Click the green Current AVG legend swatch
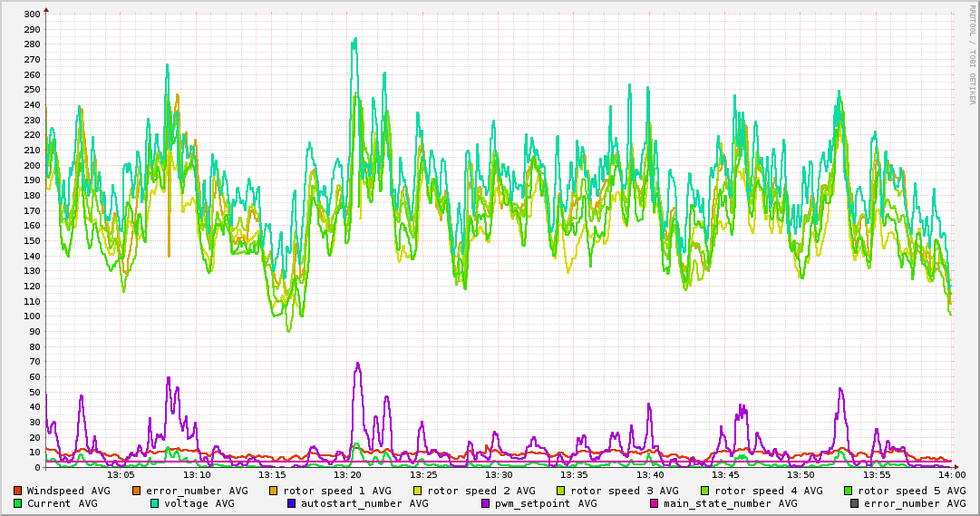Viewport: 980px width, 516px height. [17, 503]
